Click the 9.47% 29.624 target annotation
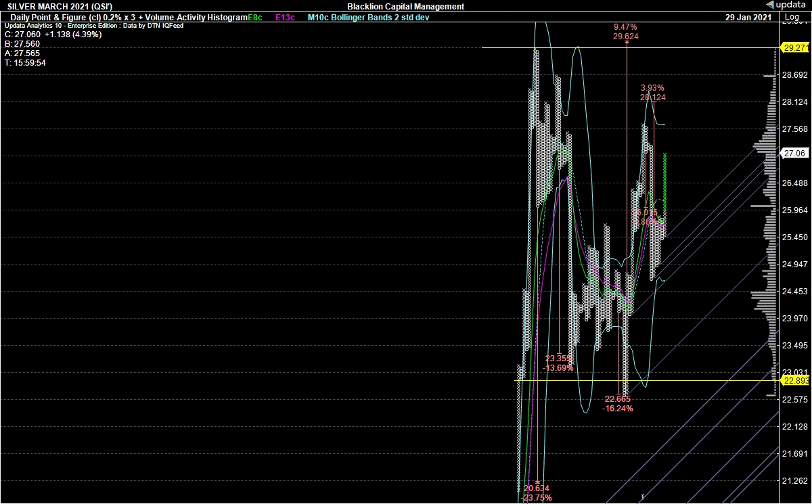The height and width of the screenshot is (504, 812). pos(625,31)
